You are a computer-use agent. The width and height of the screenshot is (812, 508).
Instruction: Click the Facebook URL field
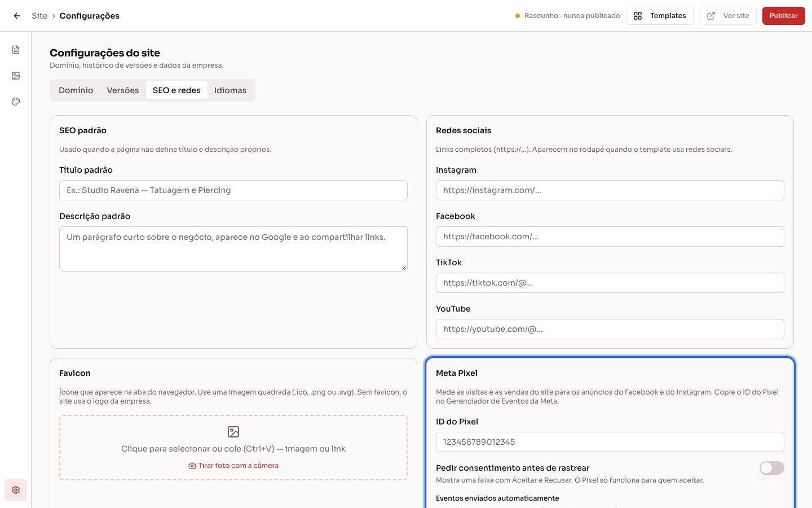[610, 237]
